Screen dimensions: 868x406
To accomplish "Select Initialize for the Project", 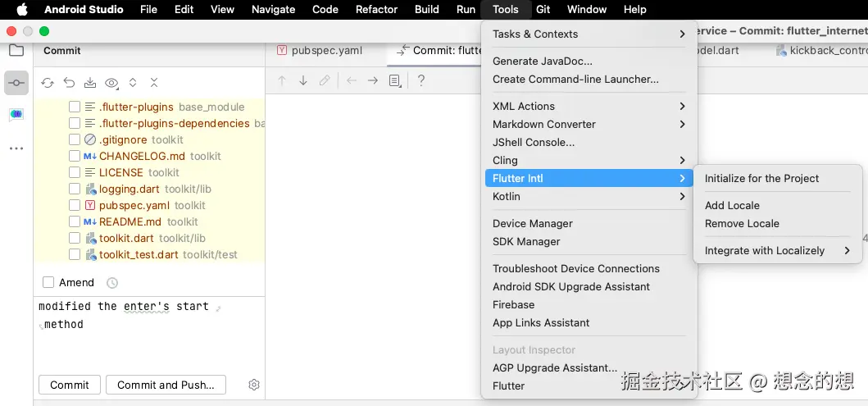I will (x=761, y=179).
